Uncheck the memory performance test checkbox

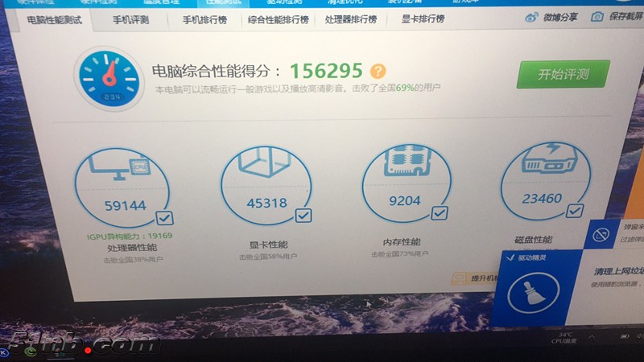440,212
